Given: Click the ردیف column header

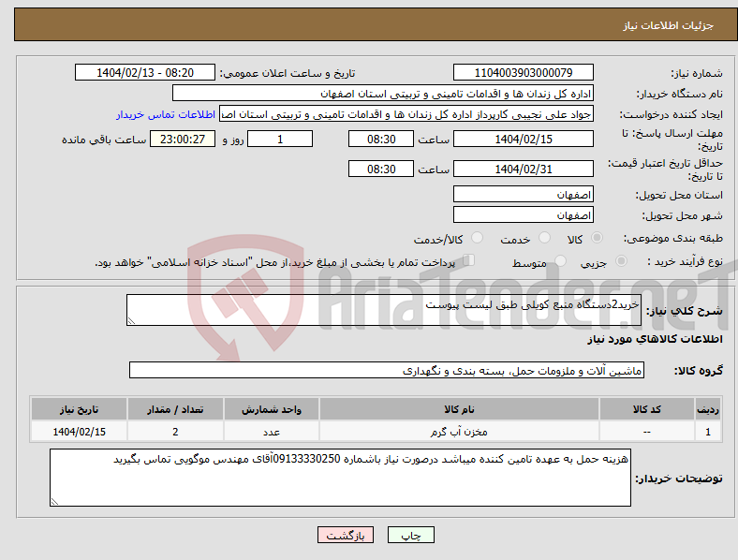Looking at the screenshot, I should pyautogui.click(x=708, y=409).
